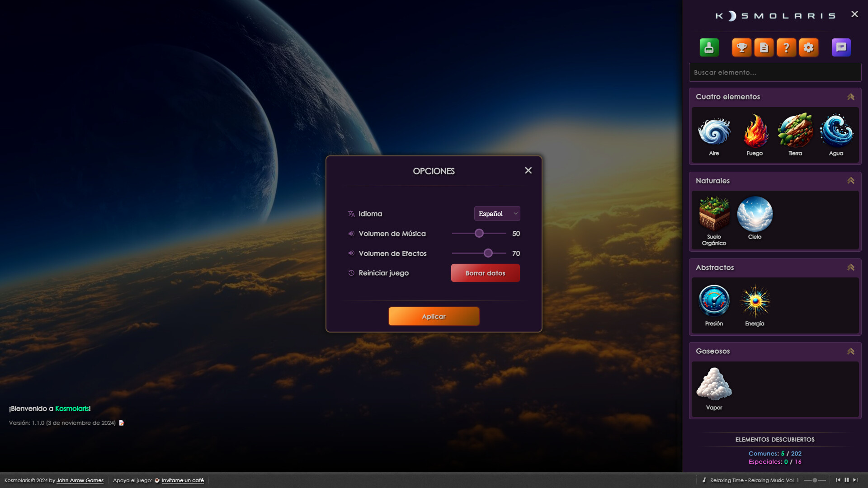The width and height of the screenshot is (868, 488).
Task: Click the Buscar elemento search field
Action: coord(774,72)
